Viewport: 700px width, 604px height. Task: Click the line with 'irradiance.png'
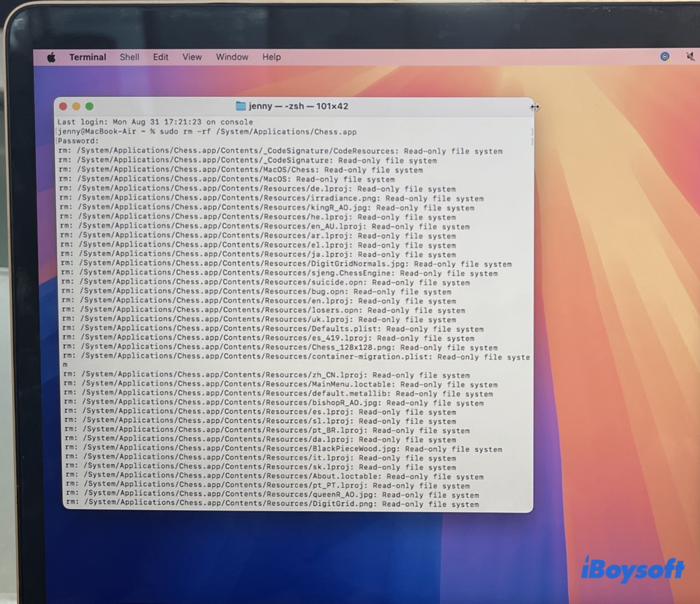271,198
